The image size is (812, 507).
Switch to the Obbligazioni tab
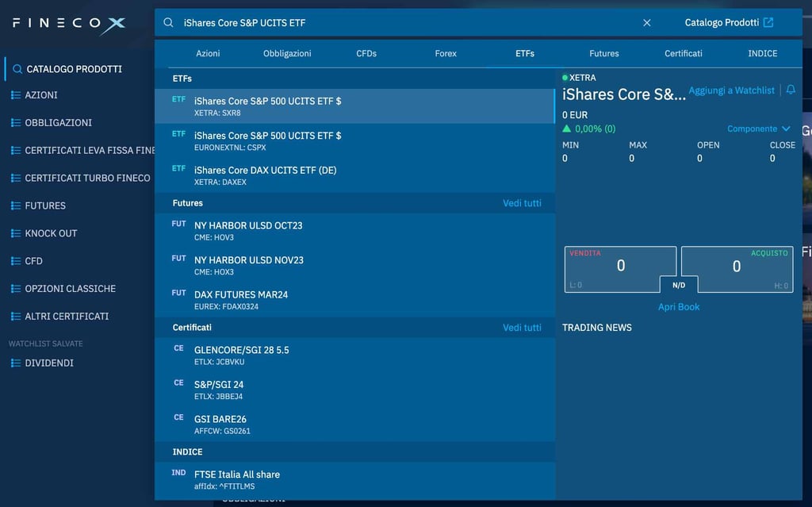[x=287, y=53]
